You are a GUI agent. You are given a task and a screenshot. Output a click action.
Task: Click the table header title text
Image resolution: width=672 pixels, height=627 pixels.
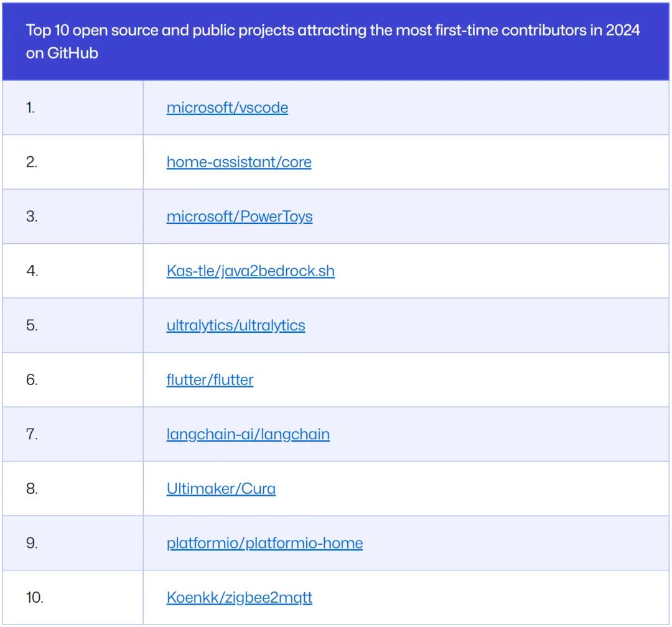click(x=332, y=42)
